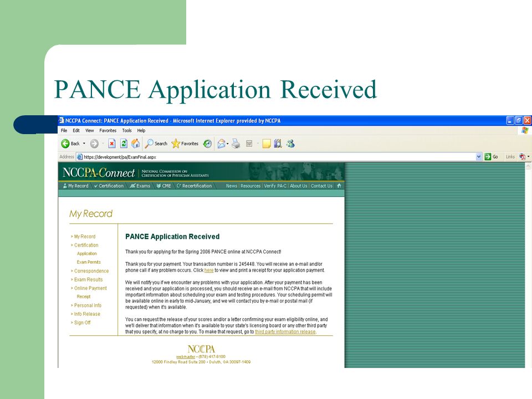Open Info Release in the sidebar
Viewport: 532px width, 399px height.
click(x=87, y=314)
